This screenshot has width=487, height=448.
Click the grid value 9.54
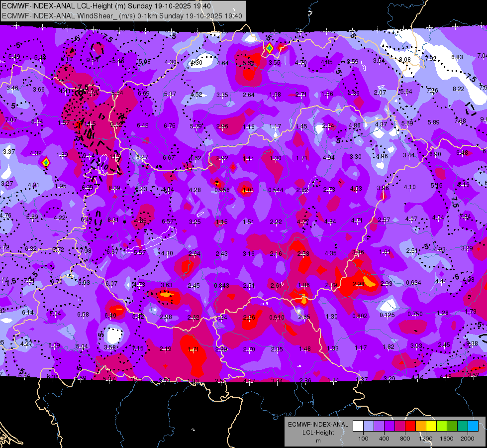click(92, 60)
